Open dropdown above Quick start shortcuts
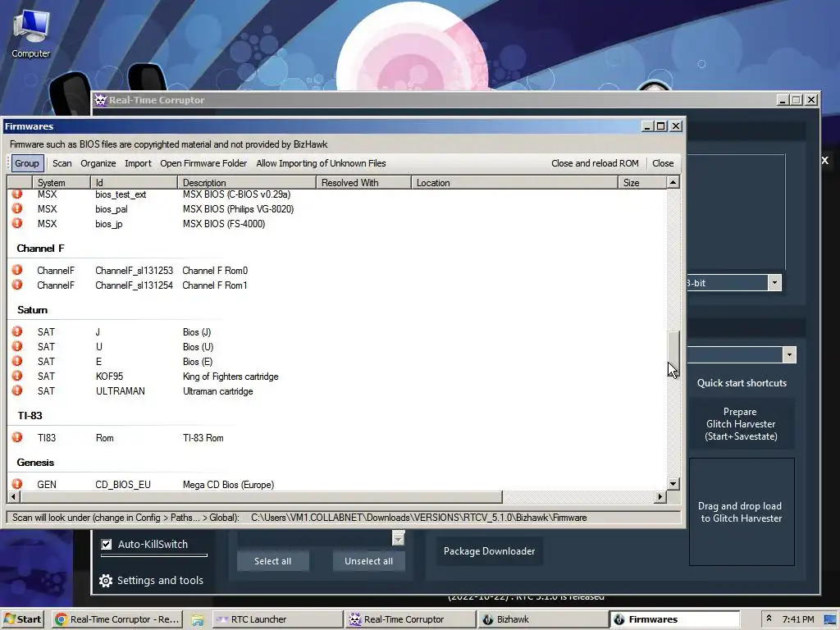Screen dimensions: 840x630 click(789, 354)
